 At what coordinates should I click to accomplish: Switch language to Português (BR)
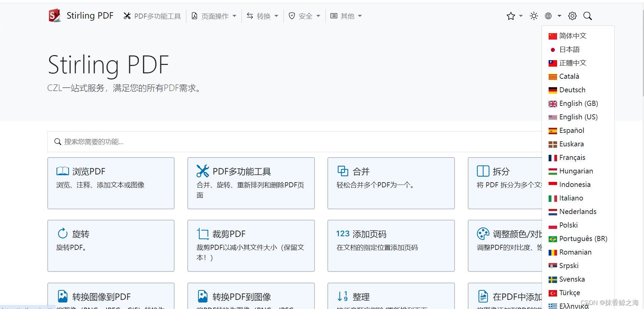(578, 239)
